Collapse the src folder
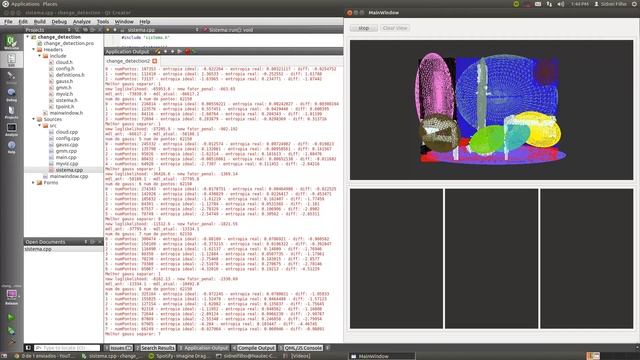The width and height of the screenshot is (640, 360). (40, 126)
